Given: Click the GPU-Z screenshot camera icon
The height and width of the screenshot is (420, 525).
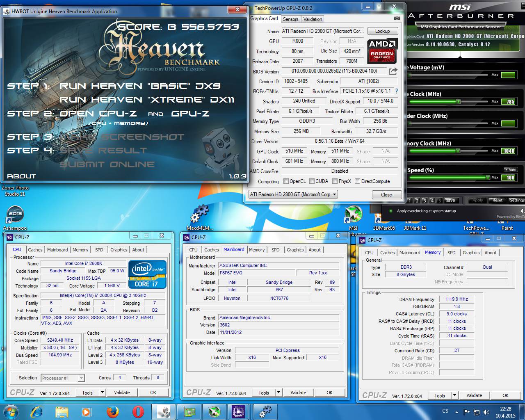Looking at the screenshot, I should (x=397, y=18).
